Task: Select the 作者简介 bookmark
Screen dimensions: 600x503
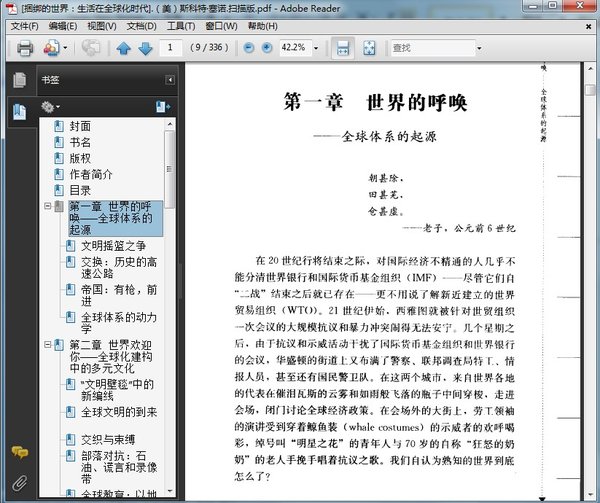Action: point(91,174)
